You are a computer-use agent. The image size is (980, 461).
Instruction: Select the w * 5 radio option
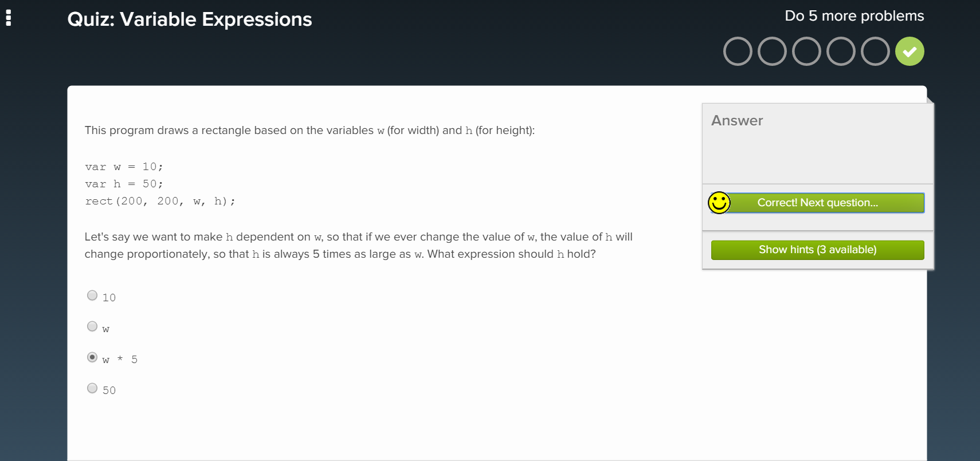pos(92,357)
